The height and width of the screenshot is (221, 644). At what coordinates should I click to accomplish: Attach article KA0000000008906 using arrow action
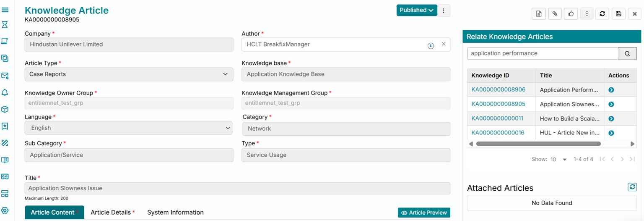click(x=611, y=90)
